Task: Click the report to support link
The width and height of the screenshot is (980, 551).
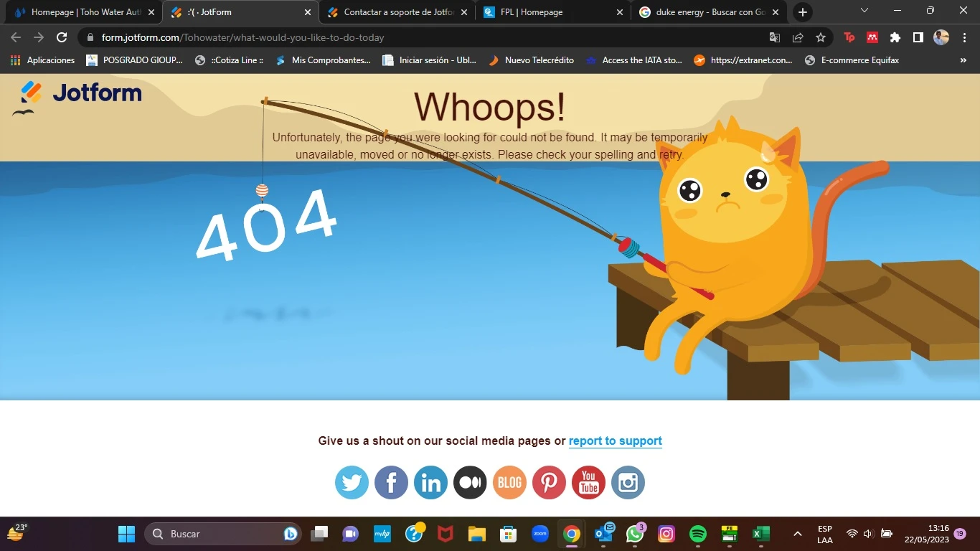Action: 615,441
